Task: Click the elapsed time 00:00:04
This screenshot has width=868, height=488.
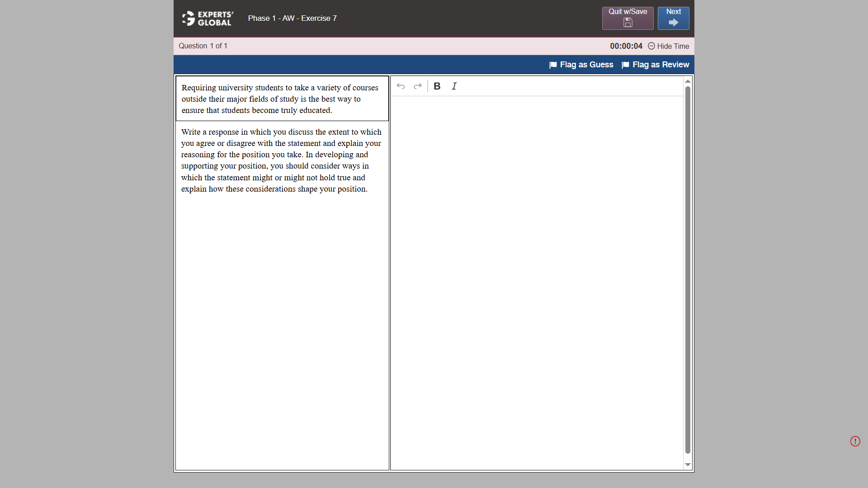Action: coord(626,46)
